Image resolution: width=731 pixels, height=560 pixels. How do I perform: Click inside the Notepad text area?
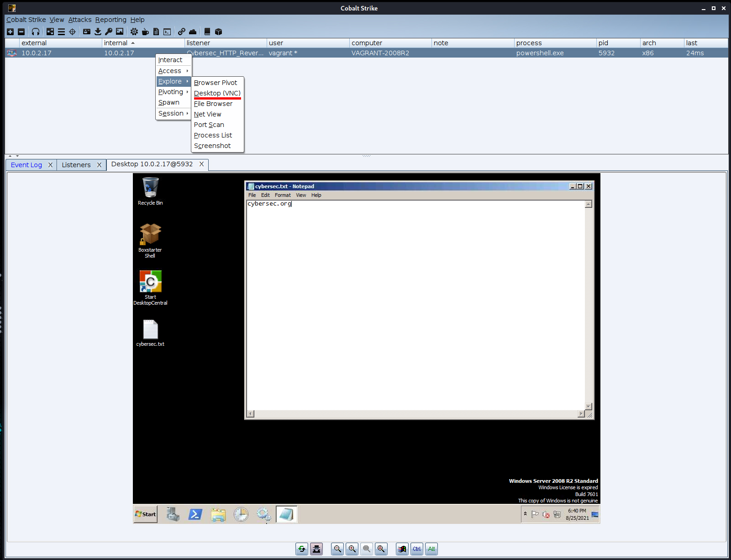(415, 305)
